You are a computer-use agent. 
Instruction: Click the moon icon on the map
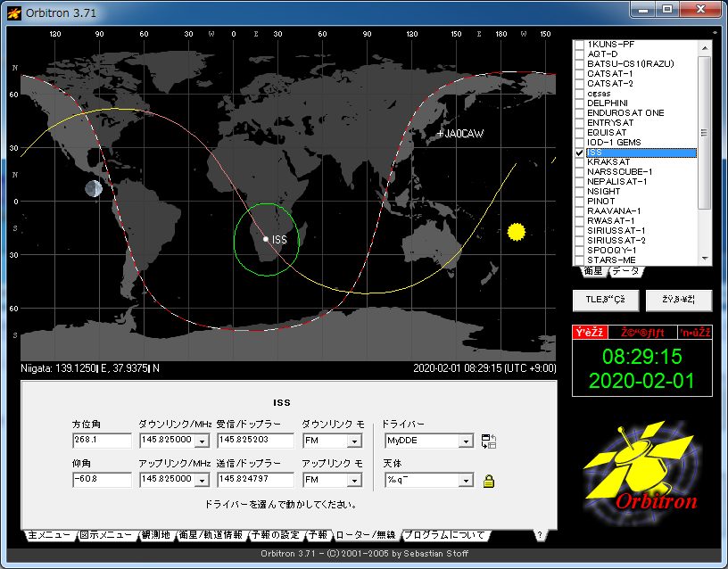click(94, 188)
